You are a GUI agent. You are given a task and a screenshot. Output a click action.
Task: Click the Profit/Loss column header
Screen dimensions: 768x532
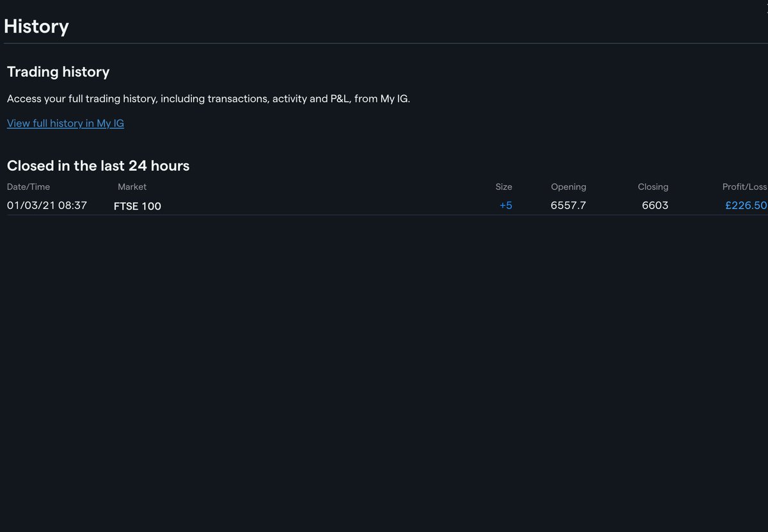point(744,187)
